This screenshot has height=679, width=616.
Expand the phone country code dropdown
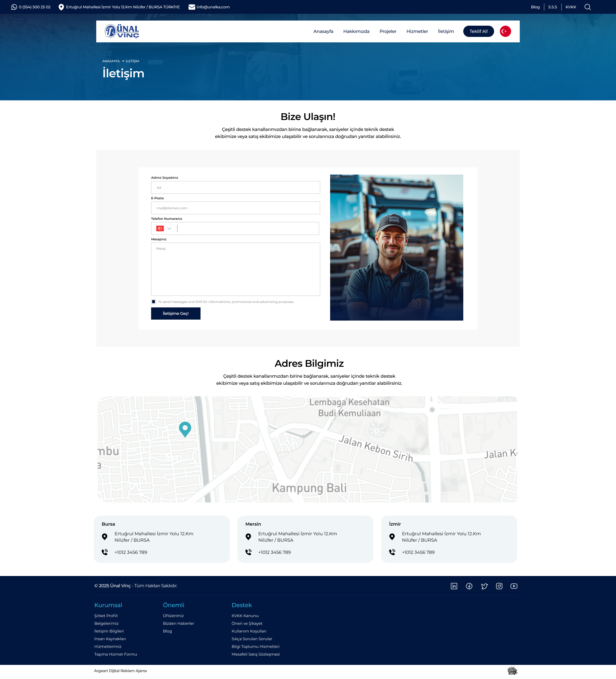(164, 228)
